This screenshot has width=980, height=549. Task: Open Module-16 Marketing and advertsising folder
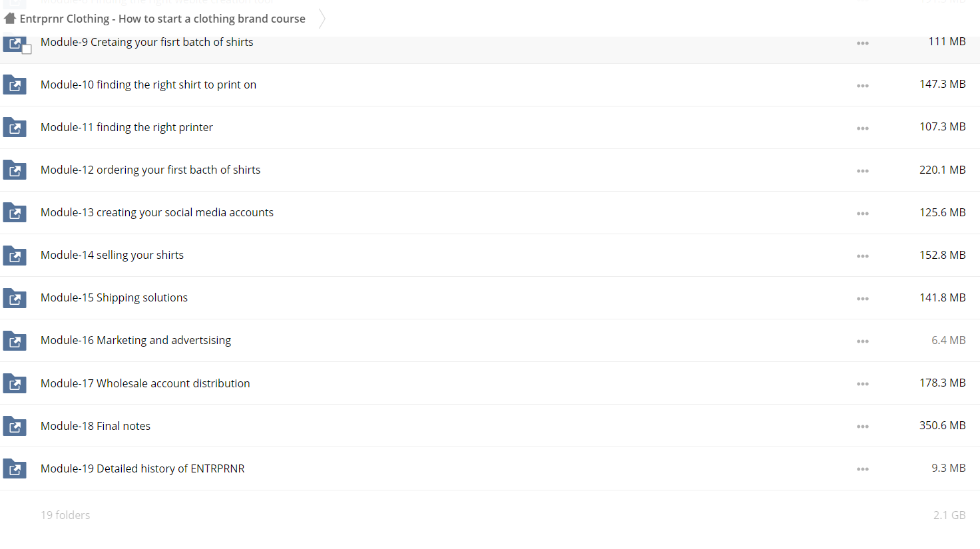click(136, 340)
